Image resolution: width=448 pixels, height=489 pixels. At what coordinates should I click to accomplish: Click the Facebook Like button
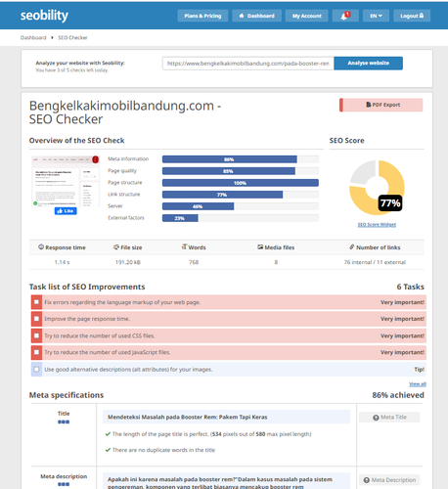[x=66, y=211]
